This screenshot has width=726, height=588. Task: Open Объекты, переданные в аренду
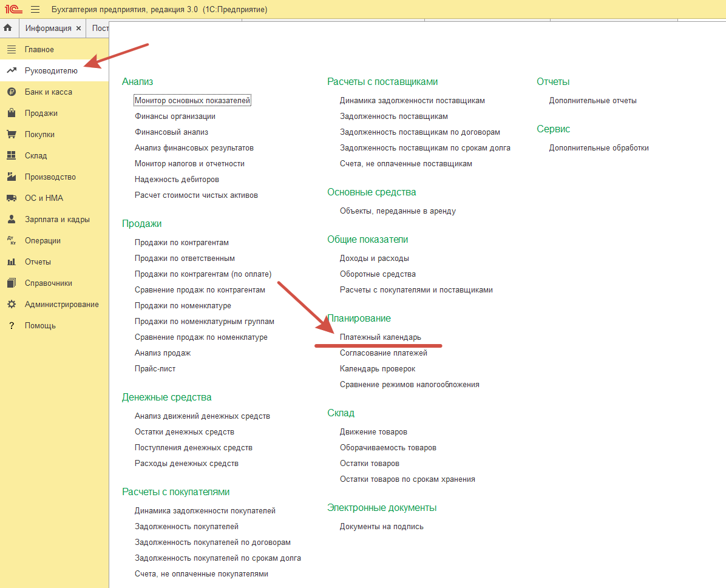click(398, 211)
